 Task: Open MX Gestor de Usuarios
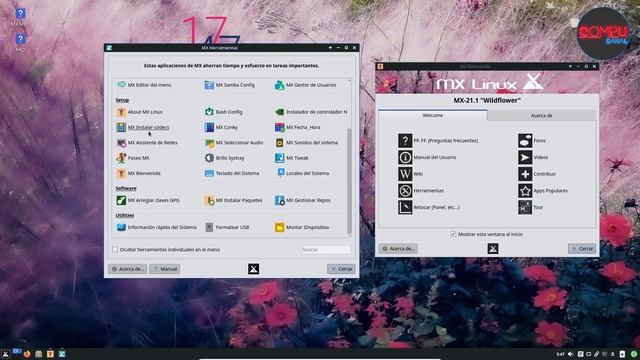click(306, 85)
